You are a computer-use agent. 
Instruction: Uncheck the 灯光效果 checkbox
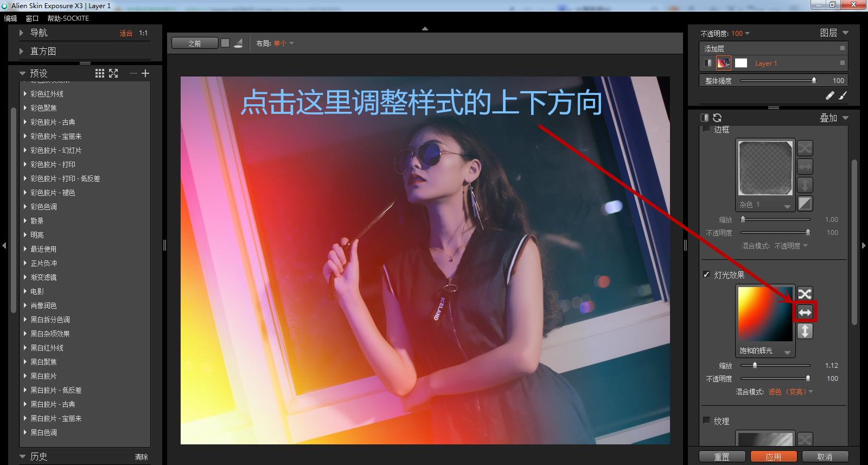[x=706, y=275]
